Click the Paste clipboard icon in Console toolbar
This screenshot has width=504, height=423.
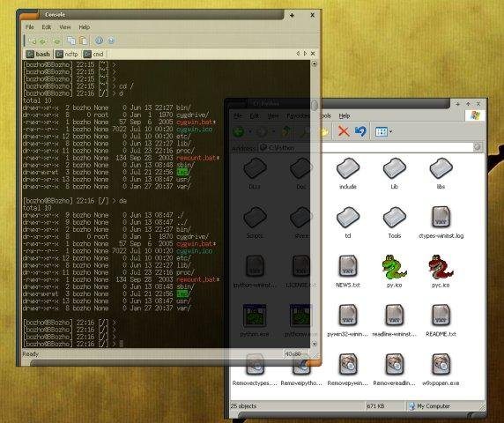click(83, 41)
